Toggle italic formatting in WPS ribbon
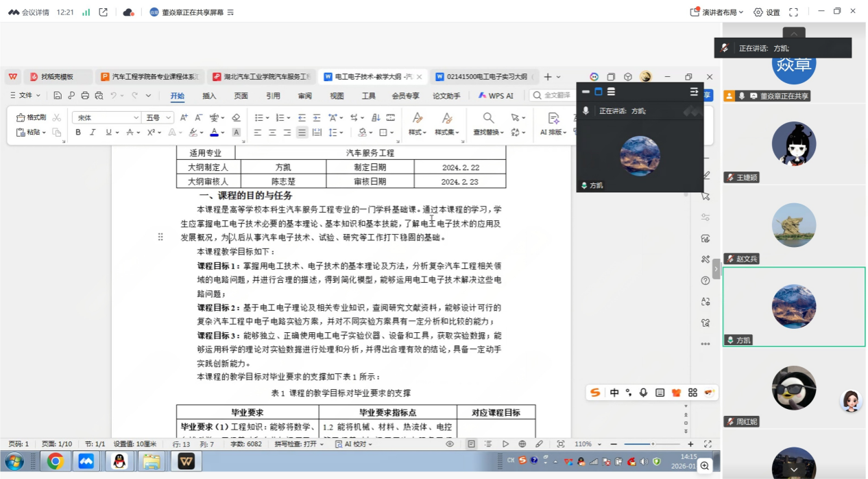The height and width of the screenshot is (479, 868). (93, 132)
